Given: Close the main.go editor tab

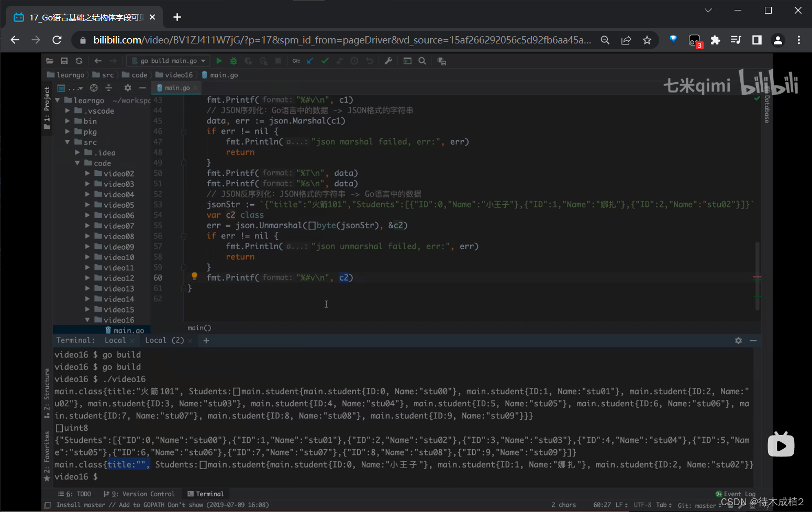Looking at the screenshot, I should [x=195, y=88].
